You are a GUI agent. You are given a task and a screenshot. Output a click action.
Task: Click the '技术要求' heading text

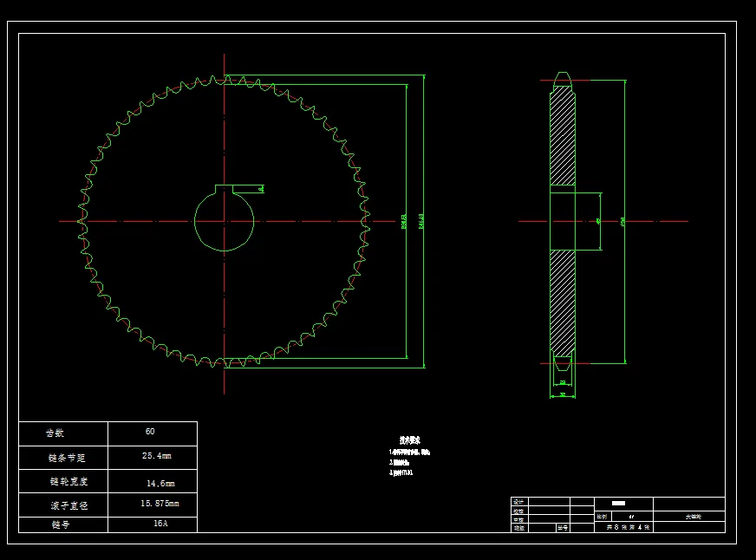pos(410,440)
